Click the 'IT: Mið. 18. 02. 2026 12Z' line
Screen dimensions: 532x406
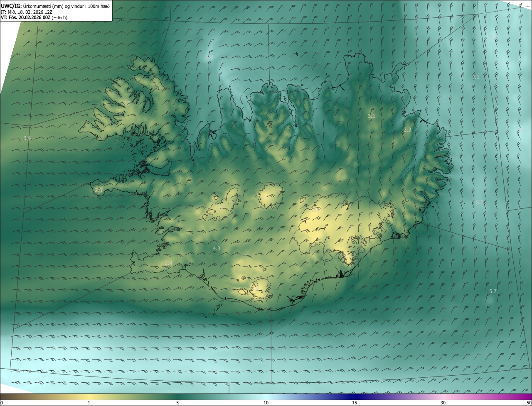click(27, 12)
